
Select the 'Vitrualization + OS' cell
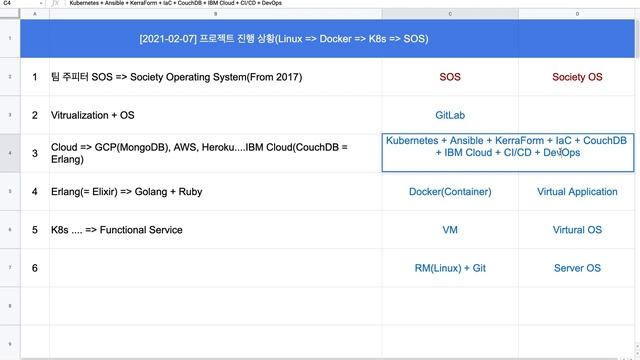click(216, 115)
